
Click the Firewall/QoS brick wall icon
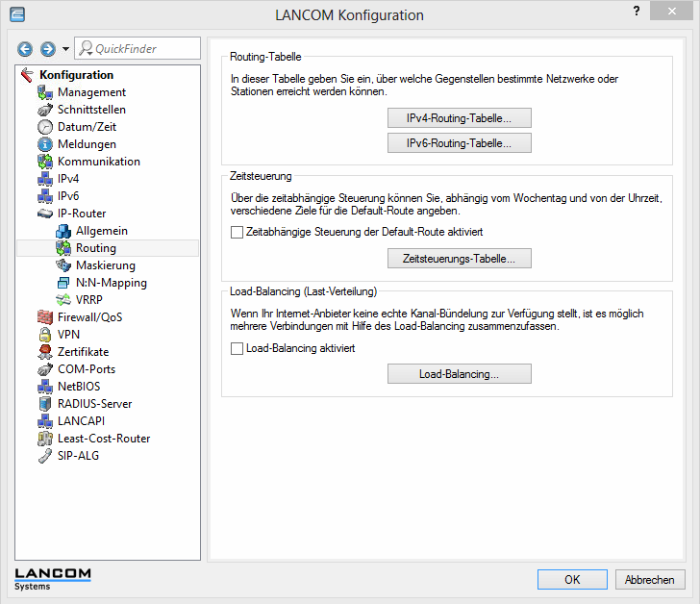click(44, 317)
